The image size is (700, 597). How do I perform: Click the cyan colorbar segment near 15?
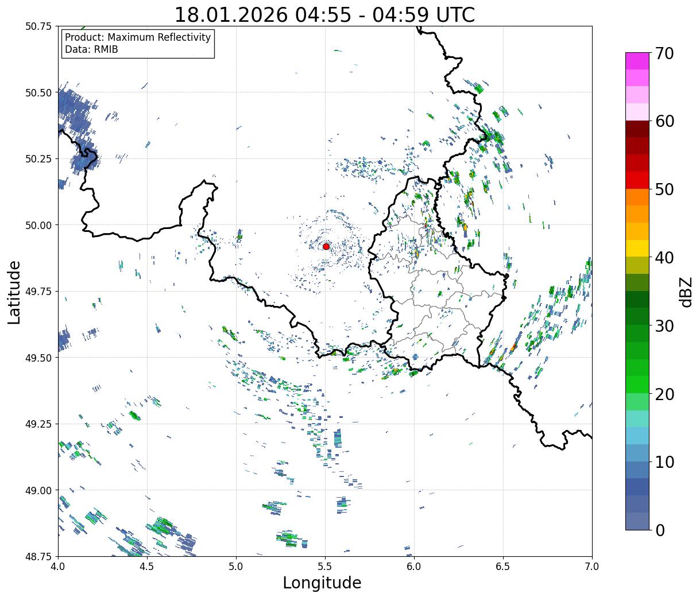coord(637,436)
